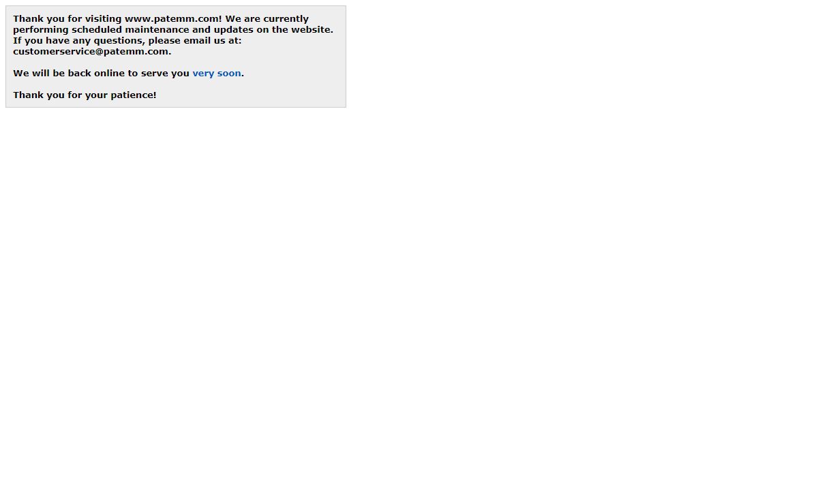Click the "We are currently" phrase
This screenshot has width=818, height=504.
coord(267,19)
